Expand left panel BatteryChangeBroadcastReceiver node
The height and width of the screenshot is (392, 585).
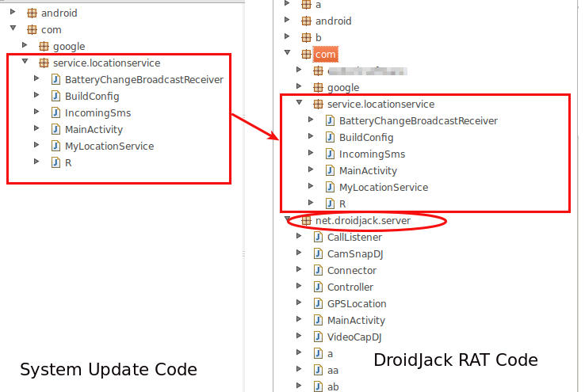(36, 79)
